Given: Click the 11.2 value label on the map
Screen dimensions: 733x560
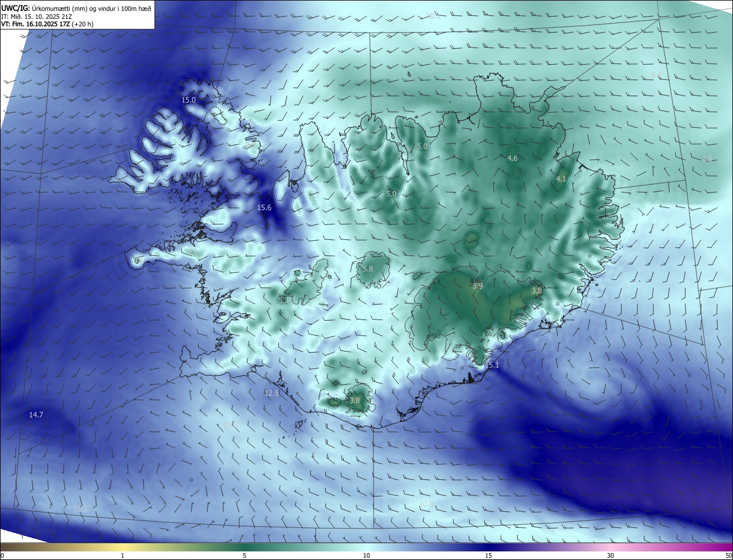Looking at the screenshot, I should coord(81,509).
